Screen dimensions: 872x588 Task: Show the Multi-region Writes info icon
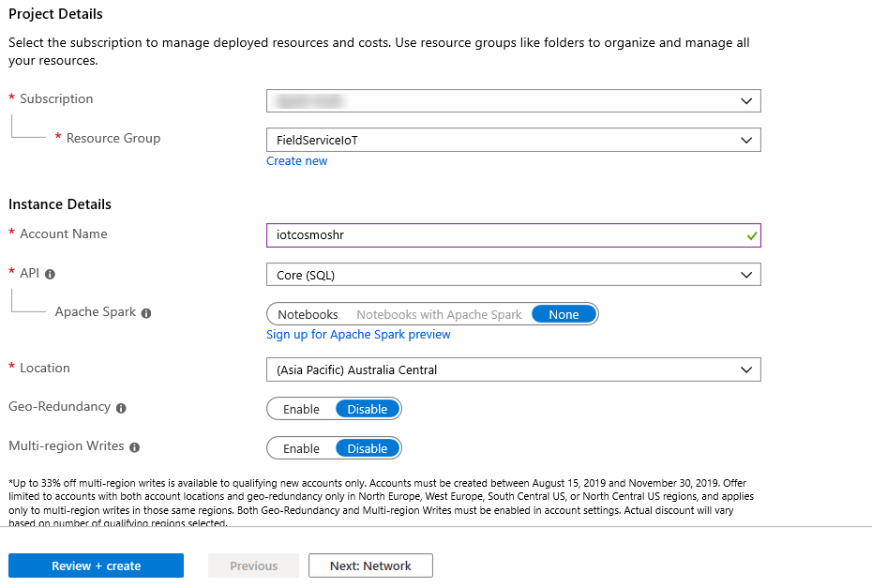135,447
